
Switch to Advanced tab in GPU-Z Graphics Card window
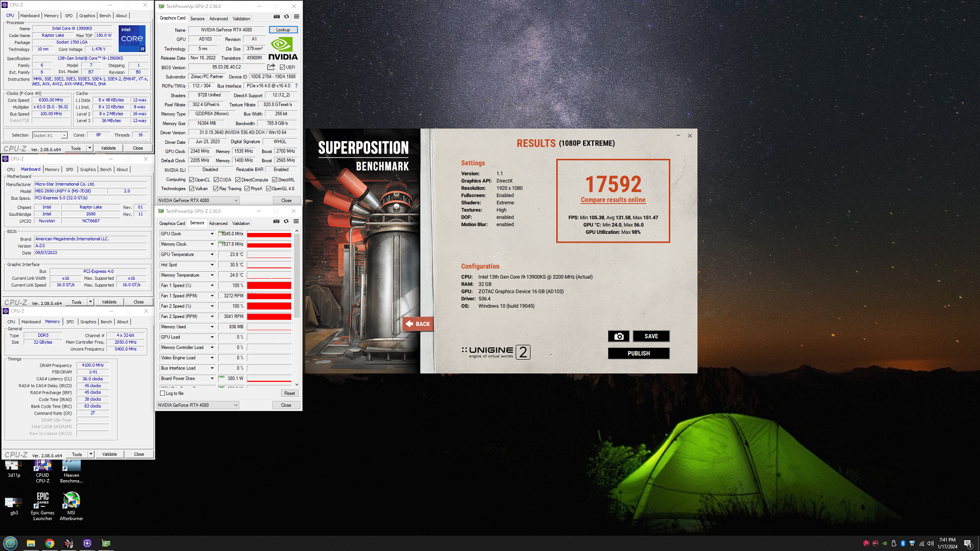click(x=218, y=19)
